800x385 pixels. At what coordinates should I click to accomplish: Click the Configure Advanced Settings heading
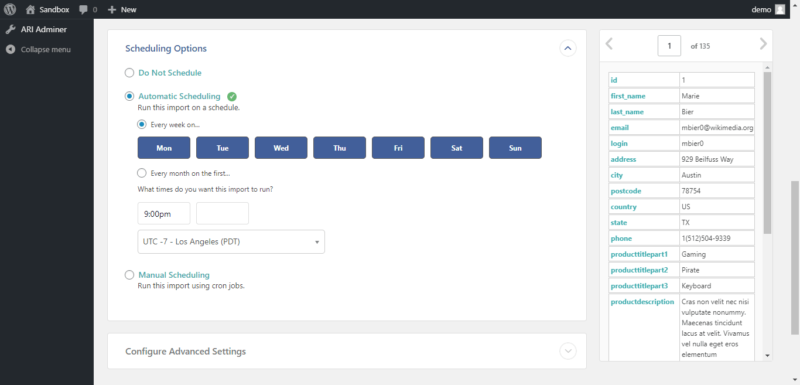pyautogui.click(x=186, y=351)
